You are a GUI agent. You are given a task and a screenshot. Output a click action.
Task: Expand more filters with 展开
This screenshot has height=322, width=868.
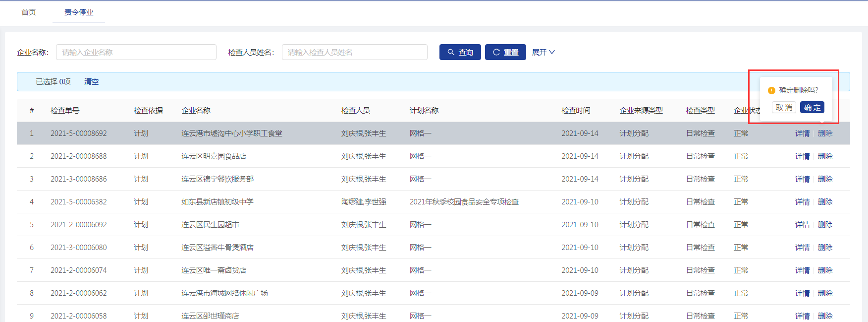tap(543, 52)
